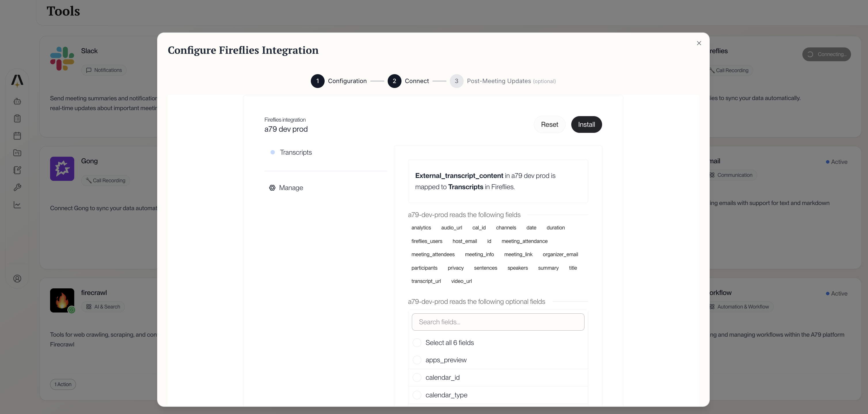Open the account profile icon at sidebar bottom
Screen dimensions: 868x414
pyautogui.click(x=17, y=278)
